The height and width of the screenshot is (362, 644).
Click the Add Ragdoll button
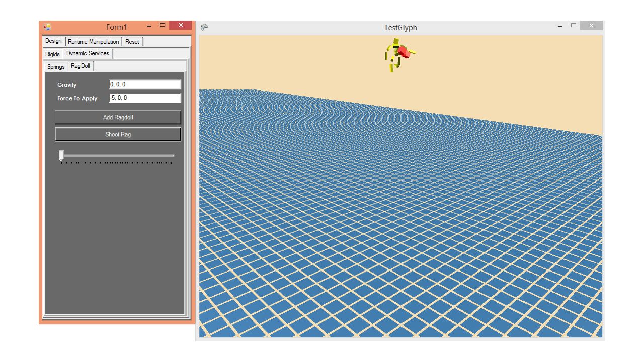tap(118, 117)
